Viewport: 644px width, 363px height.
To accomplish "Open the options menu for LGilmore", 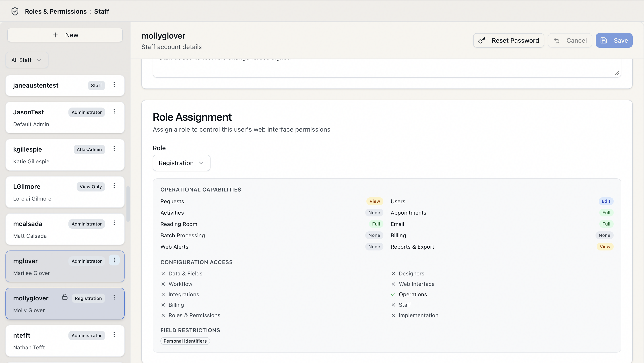I will click(x=114, y=186).
